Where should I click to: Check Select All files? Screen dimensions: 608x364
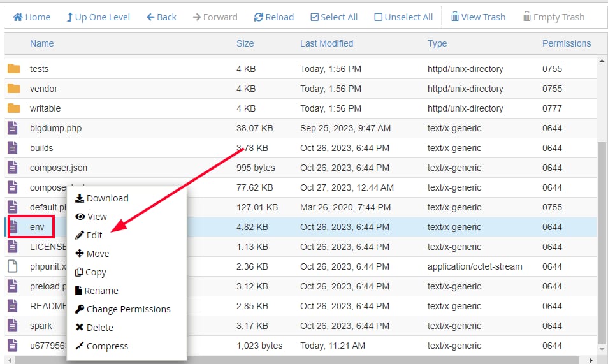334,17
